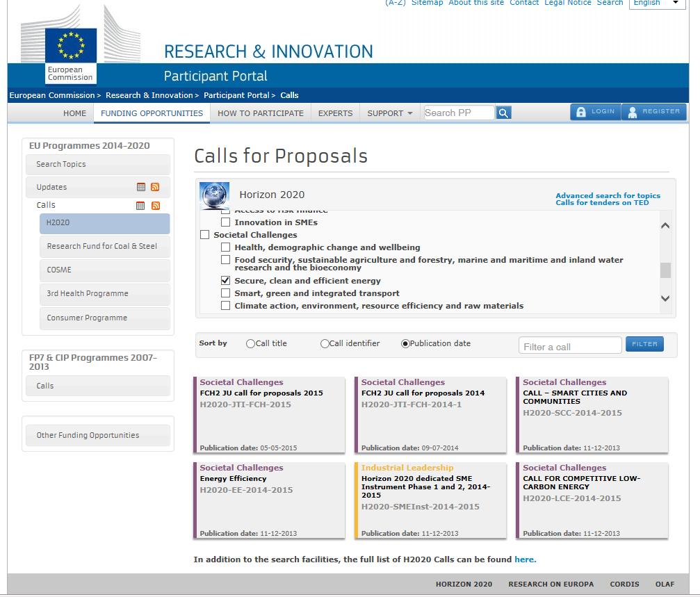700x597 pixels.
Task: Open Smart Cities and Communities call
Action: point(592,415)
